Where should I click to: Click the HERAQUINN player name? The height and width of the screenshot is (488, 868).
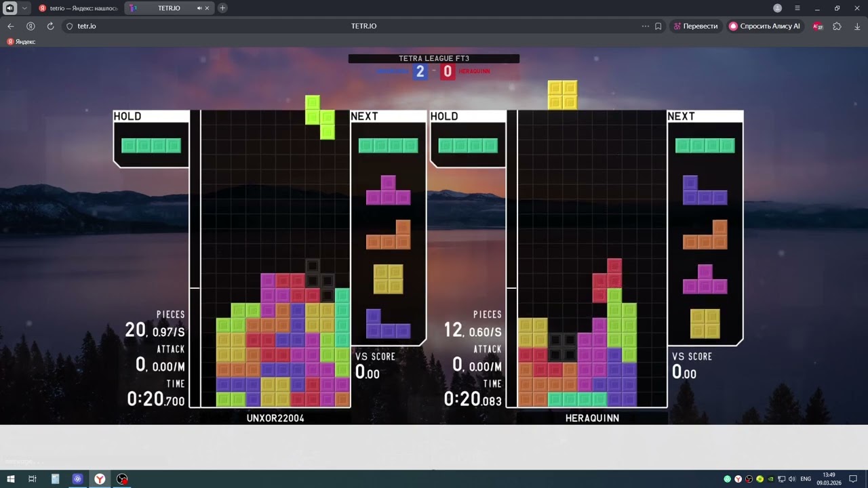click(x=592, y=418)
